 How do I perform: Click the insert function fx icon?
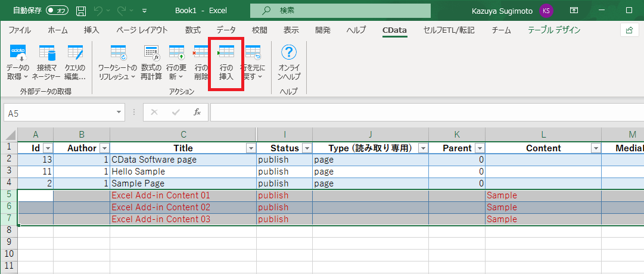[x=197, y=112]
